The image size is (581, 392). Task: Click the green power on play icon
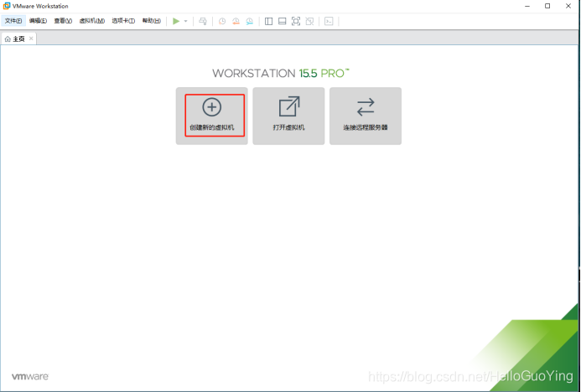(176, 21)
